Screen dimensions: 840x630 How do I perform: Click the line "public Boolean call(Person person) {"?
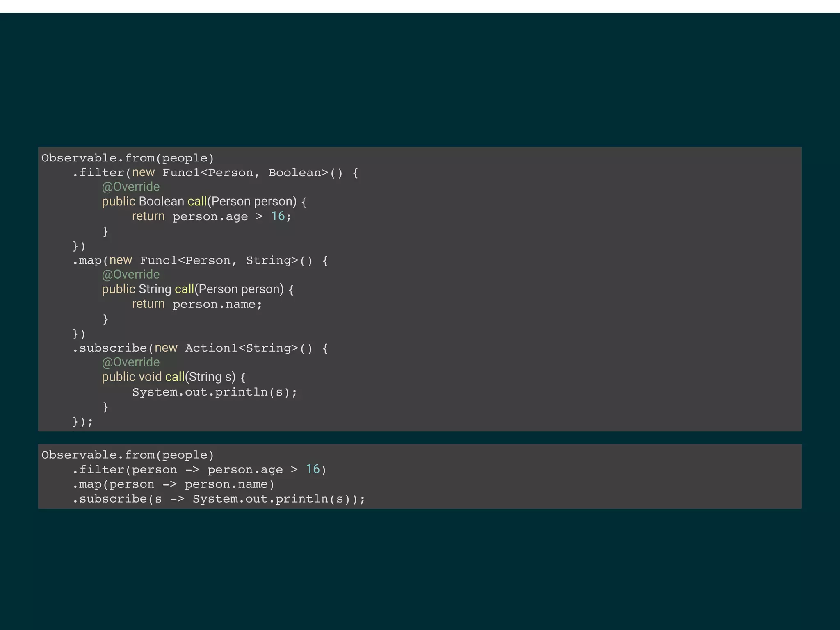click(204, 201)
